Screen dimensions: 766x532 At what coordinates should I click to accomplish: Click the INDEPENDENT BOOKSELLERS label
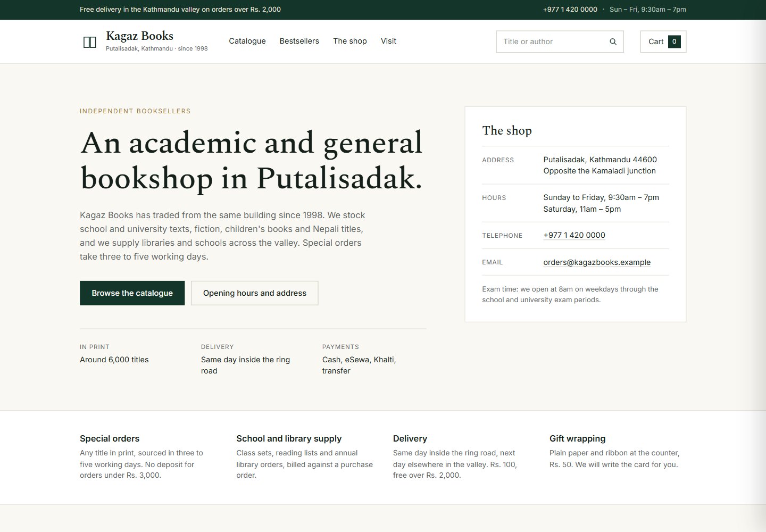135,111
